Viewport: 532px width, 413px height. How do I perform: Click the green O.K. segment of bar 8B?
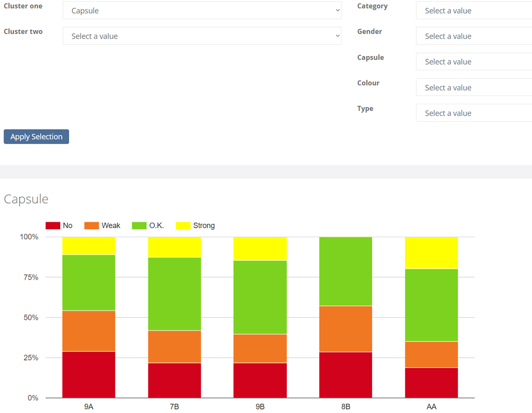point(346,271)
